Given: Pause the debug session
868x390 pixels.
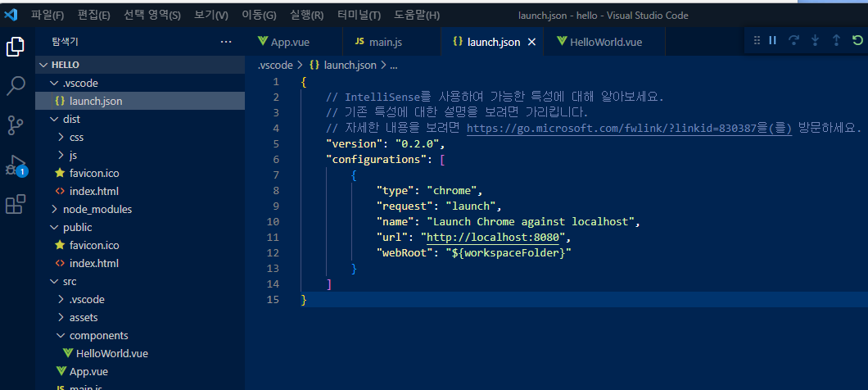Looking at the screenshot, I should tap(771, 41).
